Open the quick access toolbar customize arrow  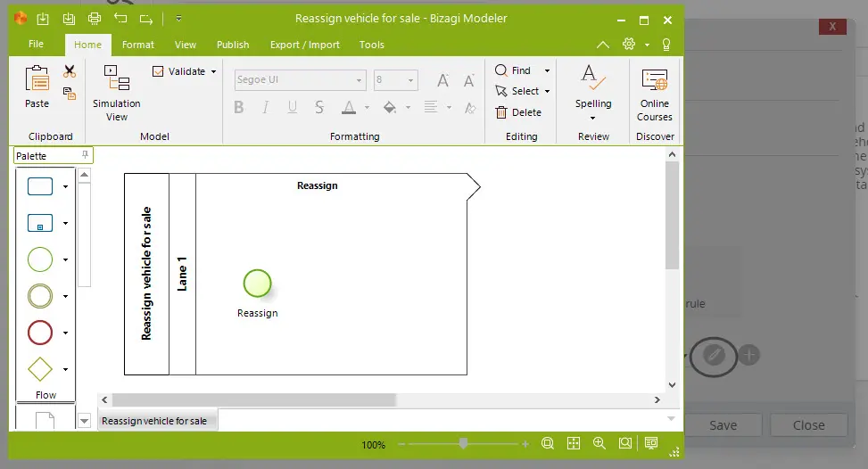tap(178, 19)
